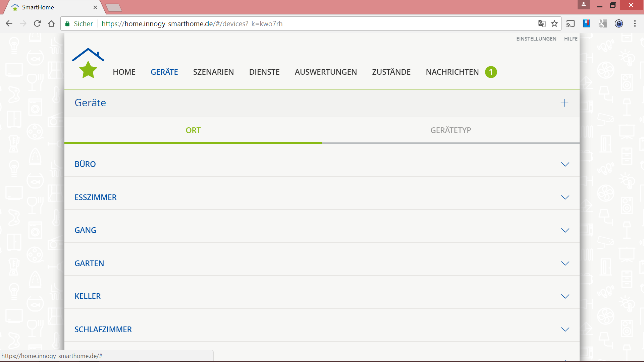
Task: Expand the ESSZIMMER room chevron
Action: (x=565, y=197)
